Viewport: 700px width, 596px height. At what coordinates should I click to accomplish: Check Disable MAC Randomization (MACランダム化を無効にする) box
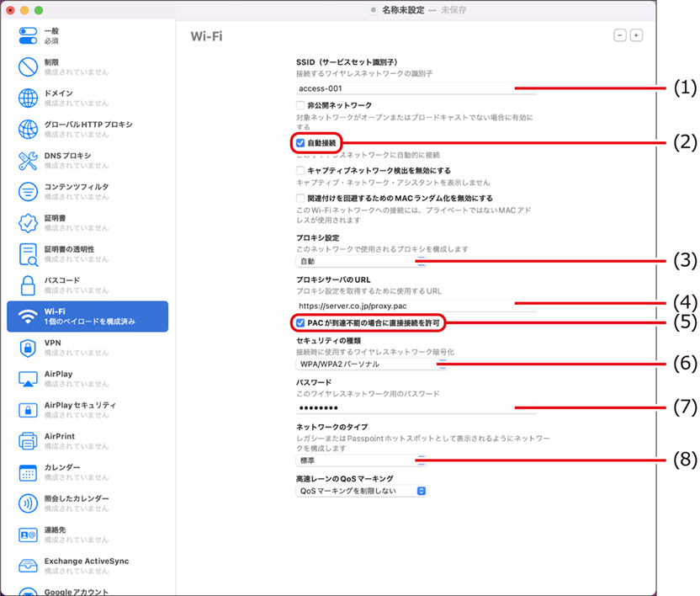coord(300,198)
